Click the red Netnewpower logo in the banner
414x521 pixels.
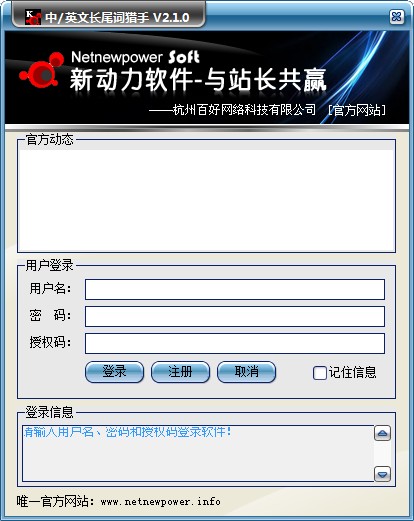[x=42, y=70]
